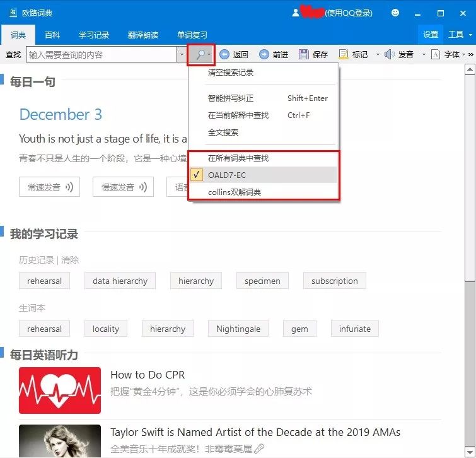Look up history word specimen
The width and height of the screenshot is (476, 458).
point(263,281)
